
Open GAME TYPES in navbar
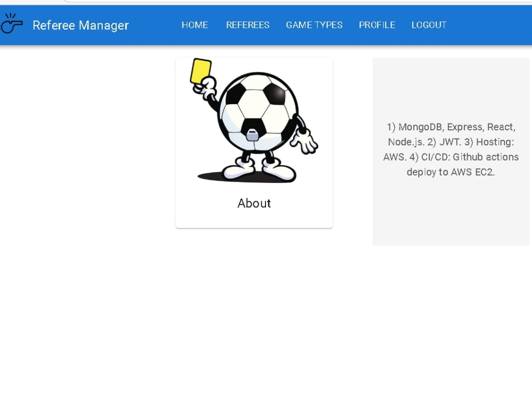tap(314, 25)
